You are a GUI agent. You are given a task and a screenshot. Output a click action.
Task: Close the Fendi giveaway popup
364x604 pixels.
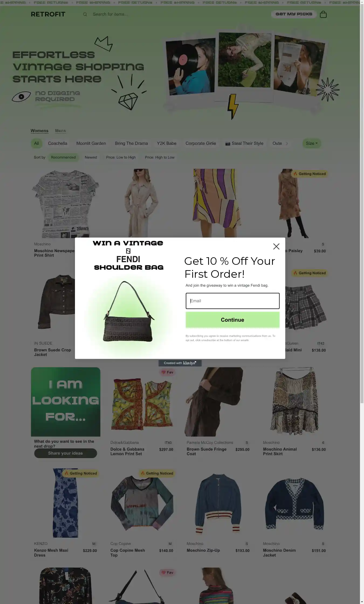tap(276, 246)
